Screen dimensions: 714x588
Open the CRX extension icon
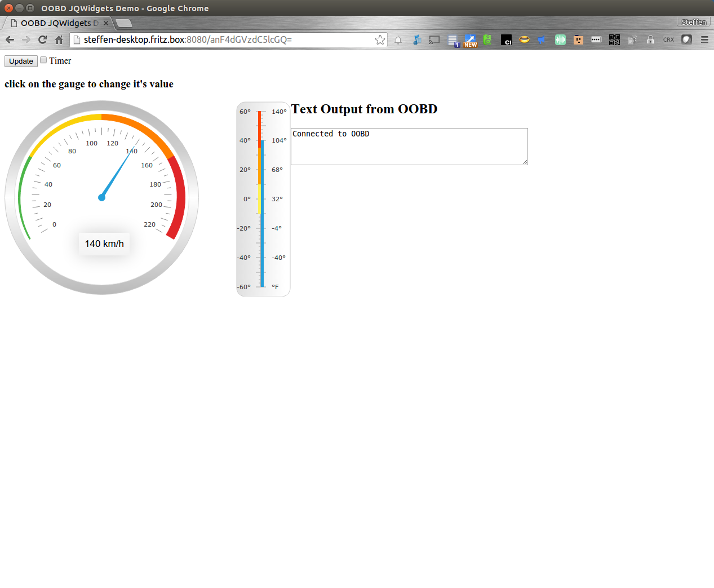(x=668, y=39)
